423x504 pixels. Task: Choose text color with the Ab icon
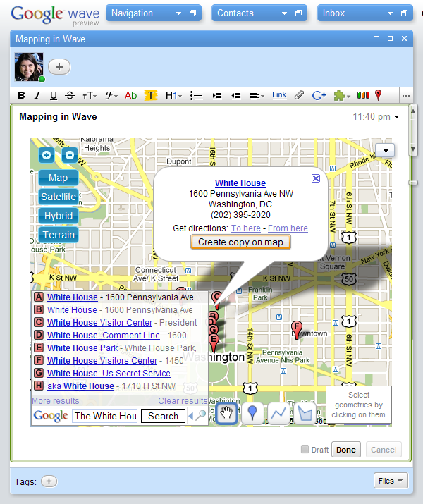[x=131, y=95]
